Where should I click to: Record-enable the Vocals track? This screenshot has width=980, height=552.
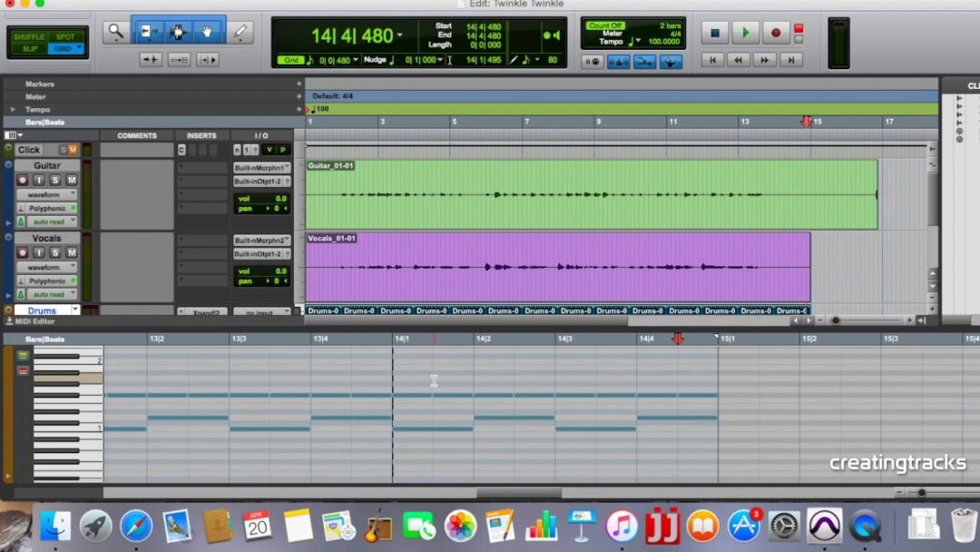point(23,252)
